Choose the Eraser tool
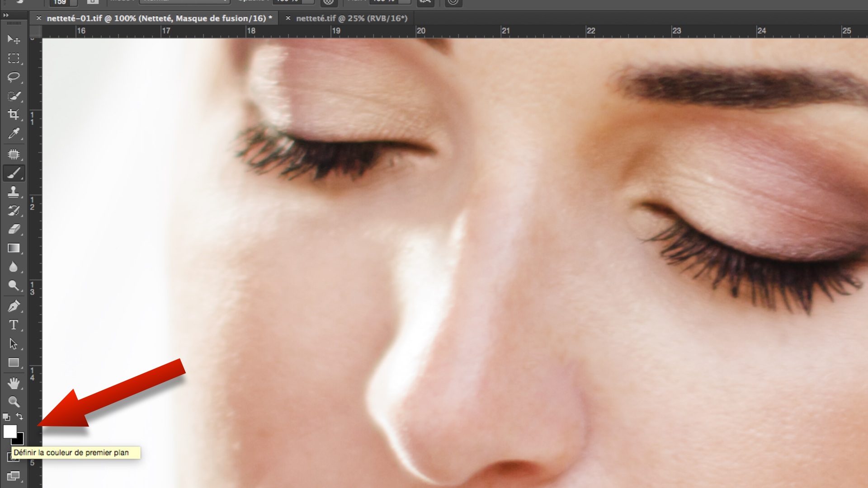868x488 pixels. tap(14, 229)
